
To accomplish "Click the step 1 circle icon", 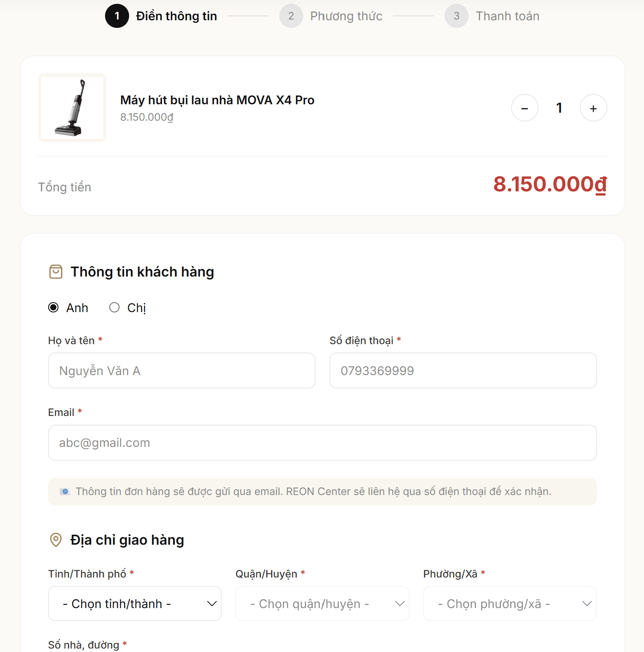I will pos(117,16).
